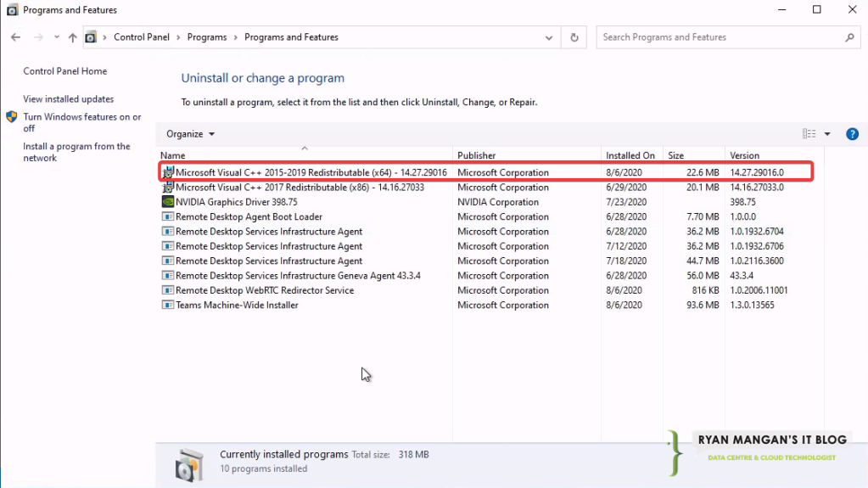The width and height of the screenshot is (868, 488).
Task: Click the Visual C++ 2017 installer icon
Action: [x=168, y=188]
